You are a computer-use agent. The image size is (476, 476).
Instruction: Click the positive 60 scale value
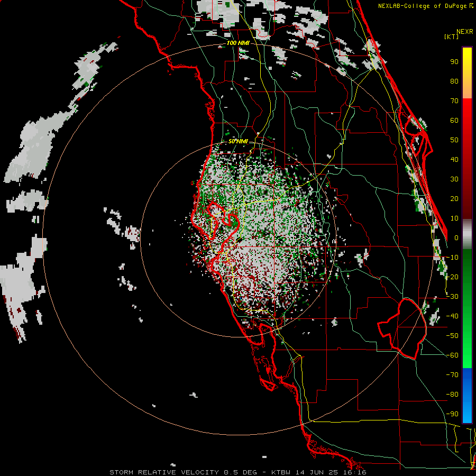[454, 120]
